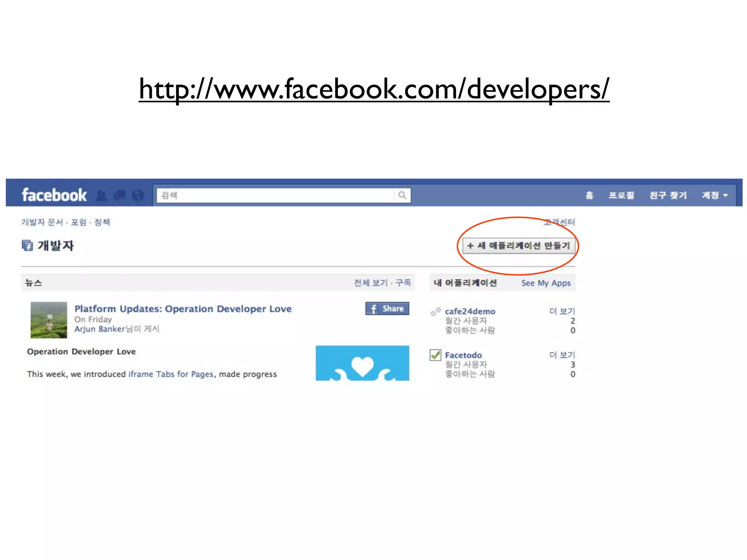This screenshot has height=560, width=747.
Task: Open messages icon in header
Action: point(120,196)
